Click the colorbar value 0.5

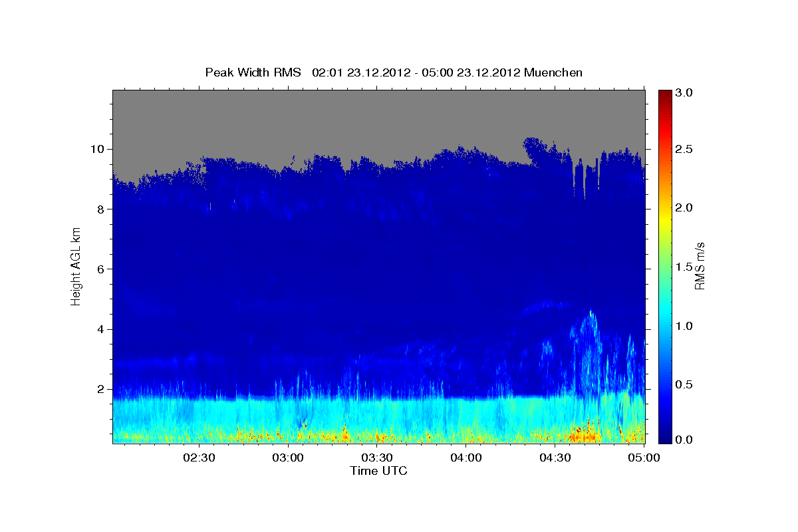pos(686,384)
